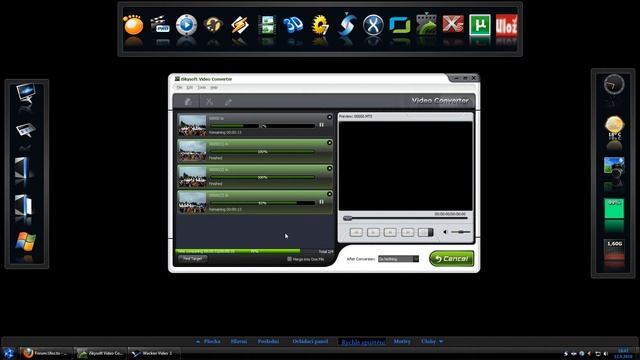
Task: Enable the Merge into One File checkbox
Action: [289, 259]
